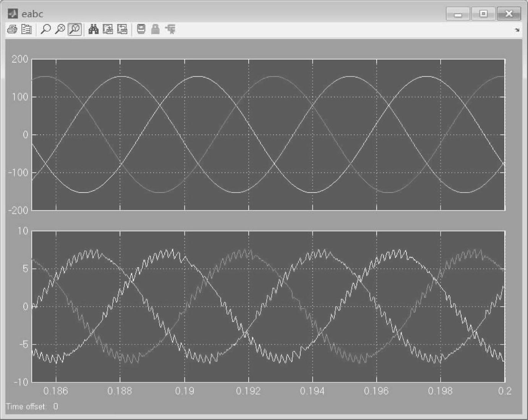The width and height of the screenshot is (528, 420).
Task: Click the 0.2 time axis label
Action: (505, 391)
